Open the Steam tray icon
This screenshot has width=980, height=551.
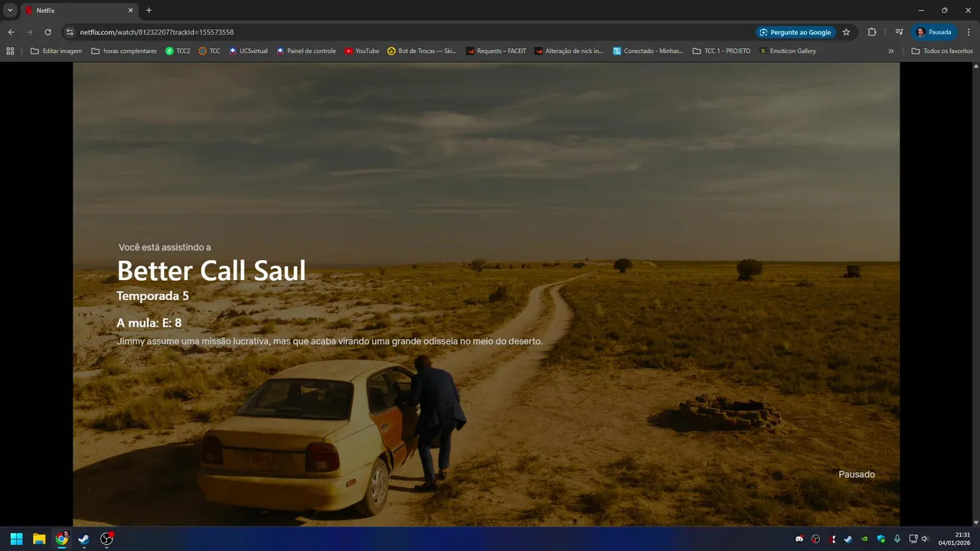(848, 539)
